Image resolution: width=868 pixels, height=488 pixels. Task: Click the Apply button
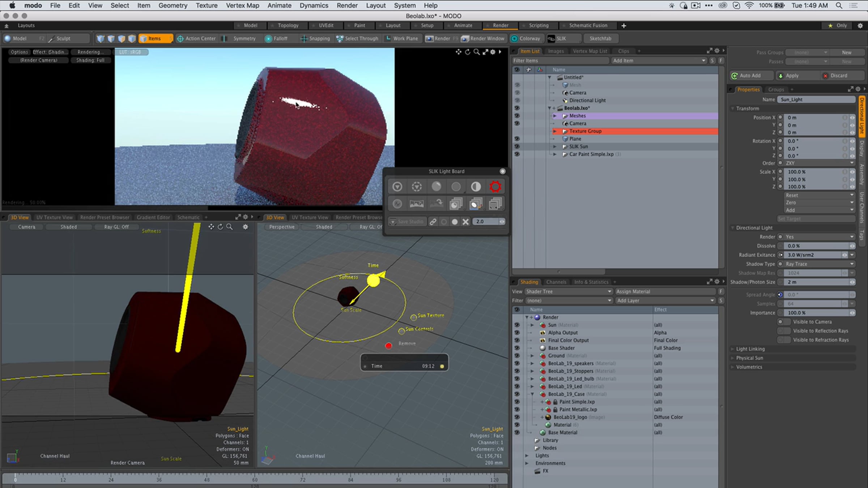(x=792, y=76)
